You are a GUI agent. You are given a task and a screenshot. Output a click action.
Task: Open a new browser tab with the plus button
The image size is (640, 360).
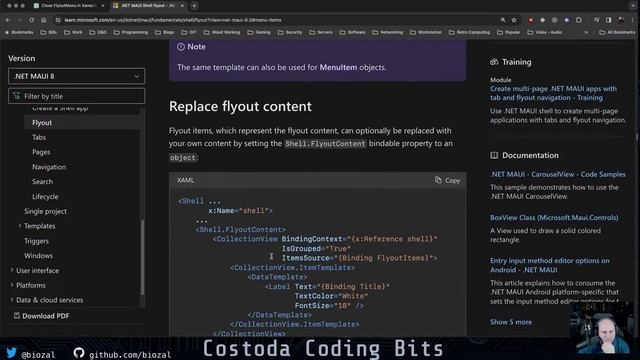point(194,6)
